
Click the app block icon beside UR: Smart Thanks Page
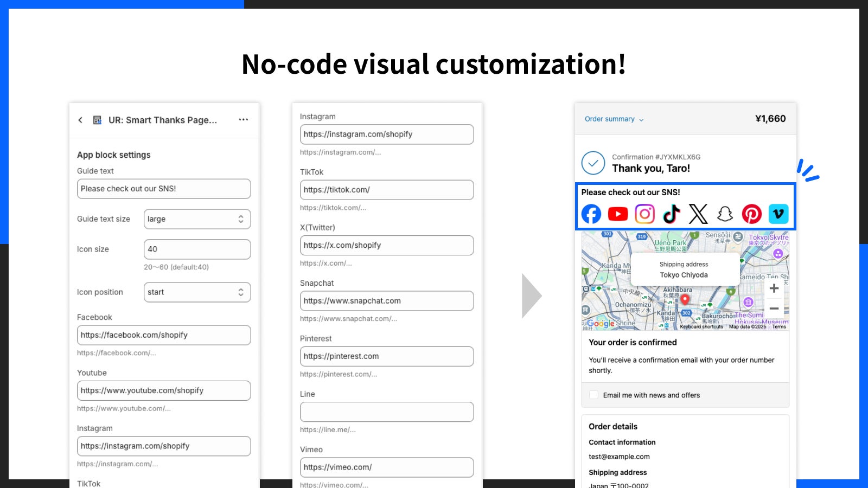pos(97,120)
